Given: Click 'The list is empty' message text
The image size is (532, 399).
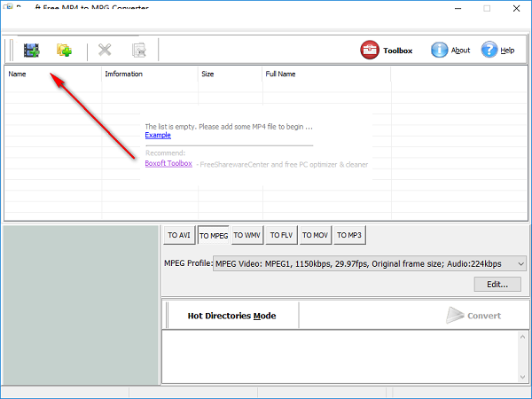Looking at the screenshot, I should (229, 127).
